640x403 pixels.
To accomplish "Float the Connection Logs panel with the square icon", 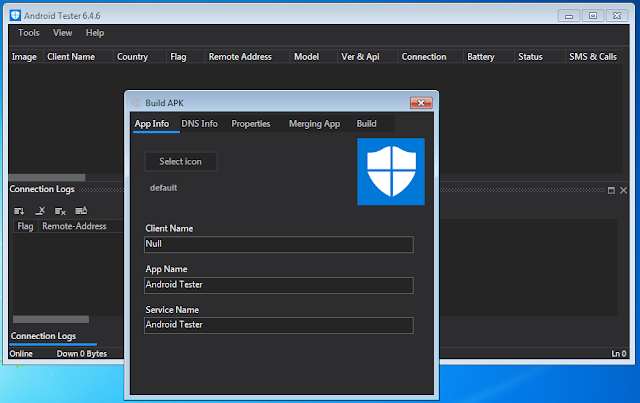I will (611, 190).
